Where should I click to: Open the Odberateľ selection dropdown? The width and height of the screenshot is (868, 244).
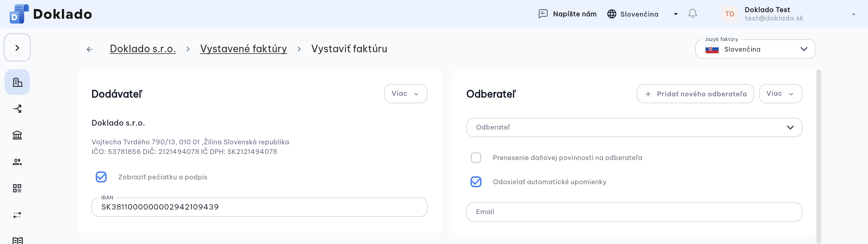[x=634, y=127]
